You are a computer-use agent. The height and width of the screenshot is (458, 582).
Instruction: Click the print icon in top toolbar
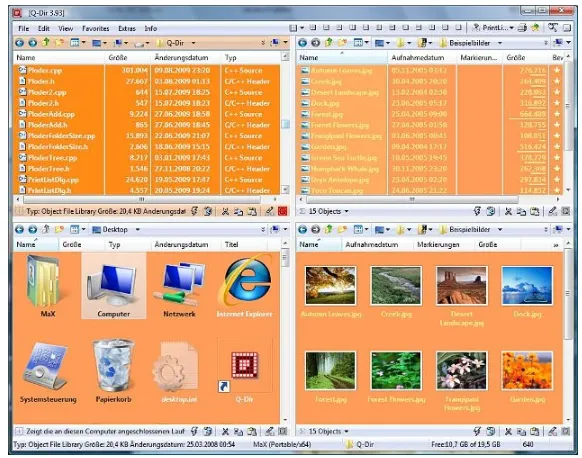(522, 28)
